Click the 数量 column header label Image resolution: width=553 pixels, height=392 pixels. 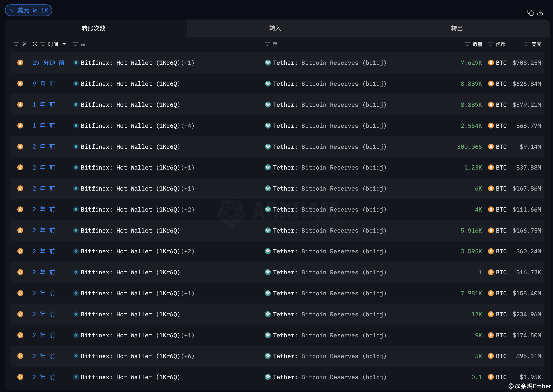477,44
